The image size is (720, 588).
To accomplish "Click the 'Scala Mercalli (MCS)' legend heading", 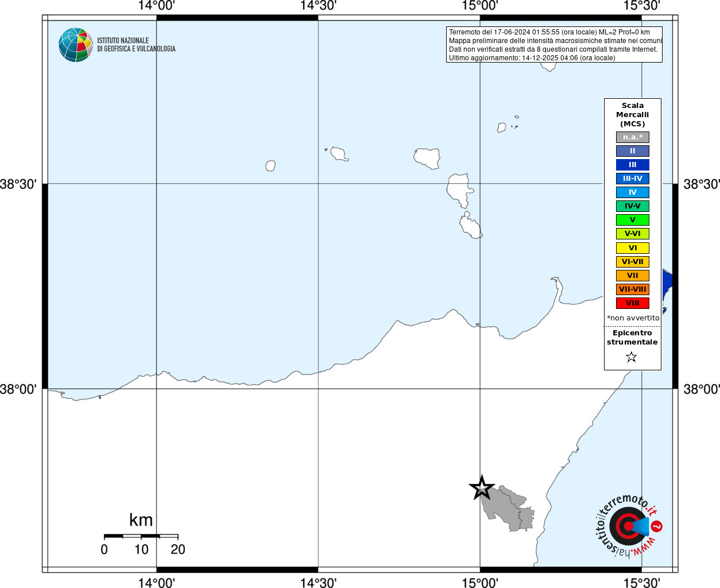I will coord(633,115).
